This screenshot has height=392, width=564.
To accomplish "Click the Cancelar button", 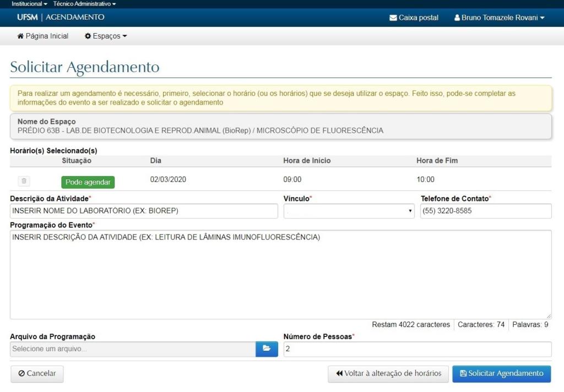I will [x=37, y=373].
